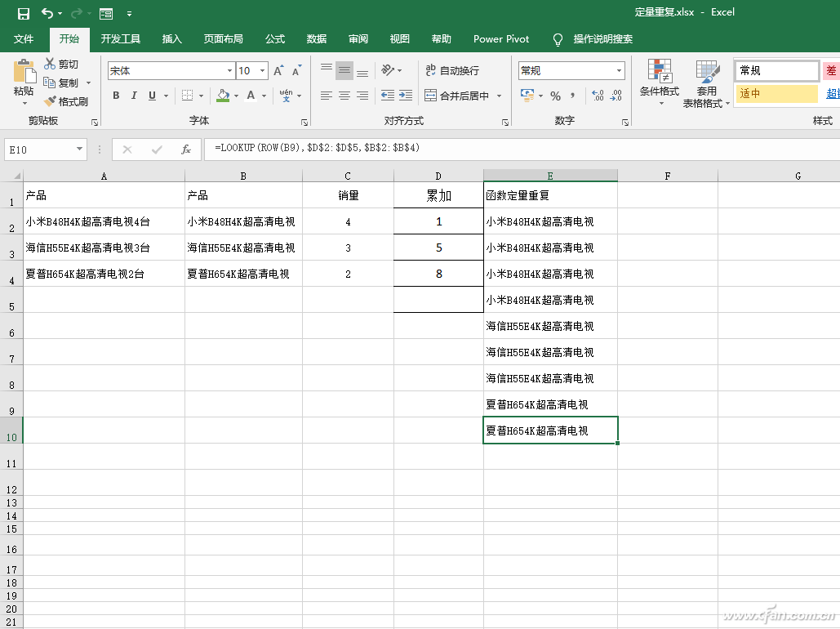This screenshot has height=629, width=840.
Task: Open Conditional Formatting menu
Action: (x=660, y=82)
